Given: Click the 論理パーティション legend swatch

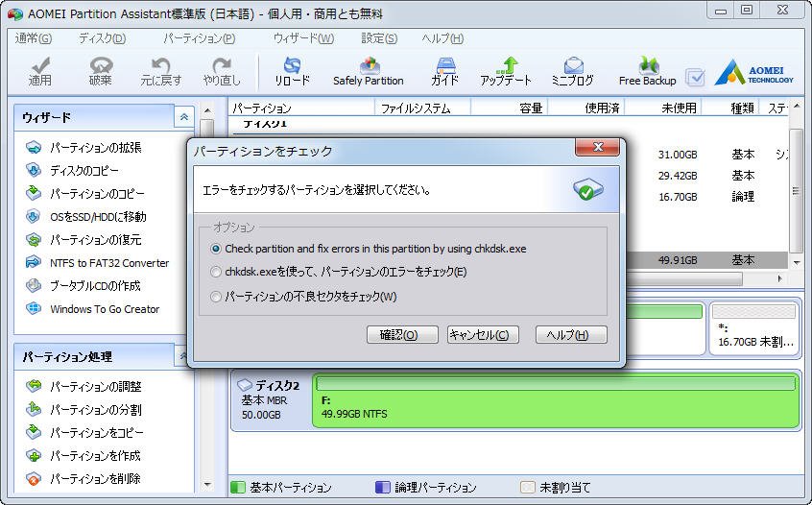Looking at the screenshot, I should tap(383, 488).
